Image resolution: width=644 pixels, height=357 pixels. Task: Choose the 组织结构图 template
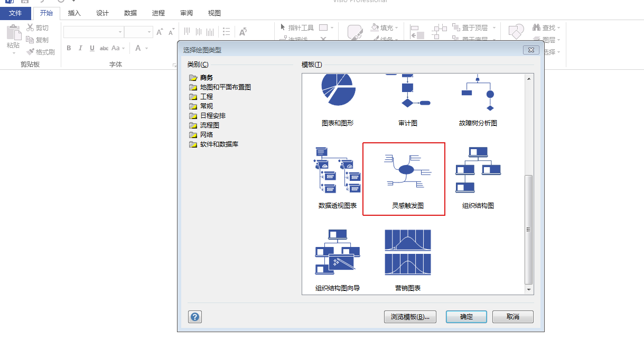pyautogui.click(x=478, y=177)
